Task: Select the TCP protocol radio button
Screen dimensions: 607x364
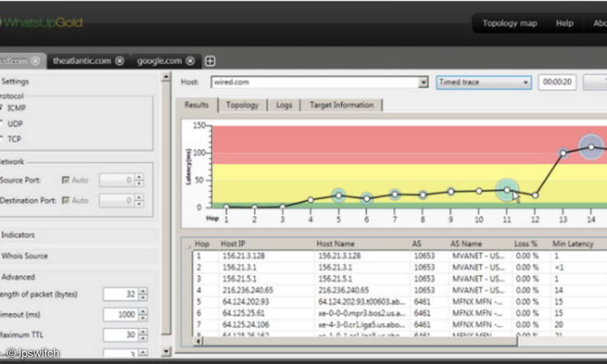Action: coord(1,139)
